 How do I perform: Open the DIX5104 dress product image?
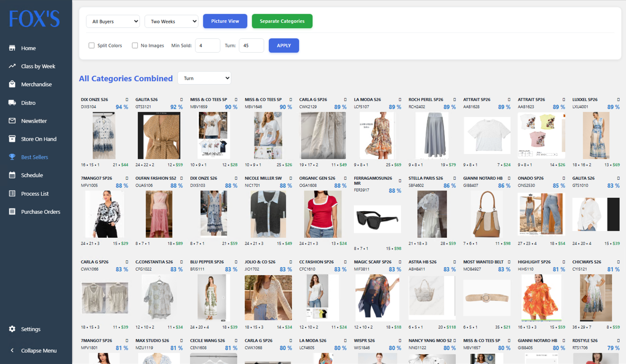[104, 136]
